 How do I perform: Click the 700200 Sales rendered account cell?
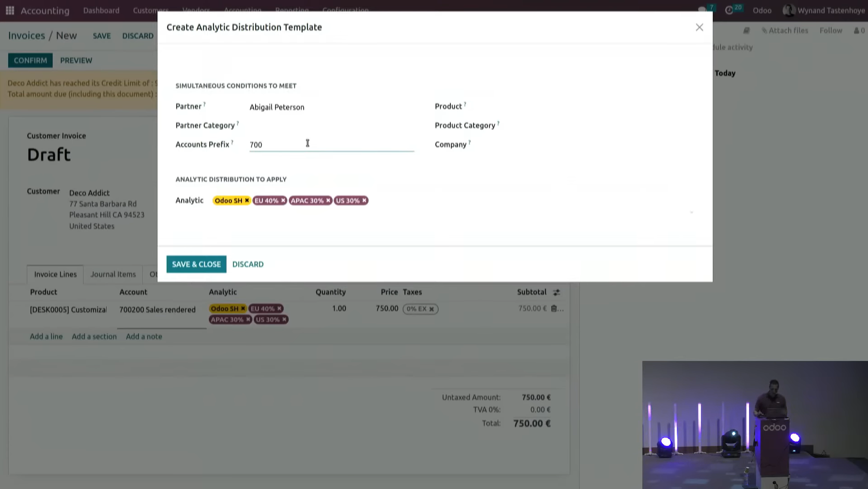157,310
